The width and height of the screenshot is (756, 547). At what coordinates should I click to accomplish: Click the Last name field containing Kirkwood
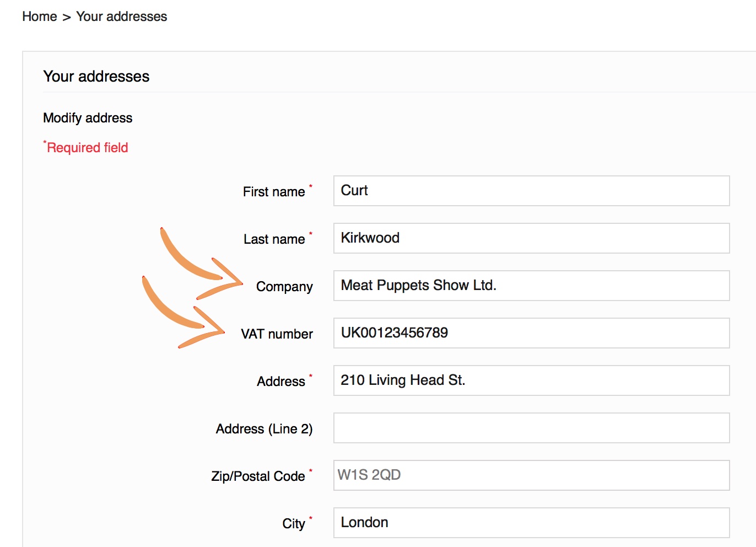pos(531,238)
